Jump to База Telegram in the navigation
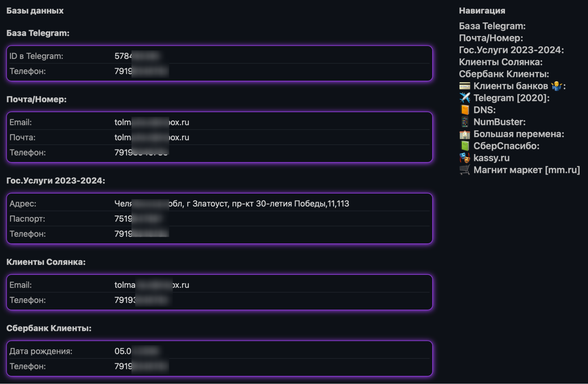Viewport: 588px width, 384px height. (x=492, y=26)
